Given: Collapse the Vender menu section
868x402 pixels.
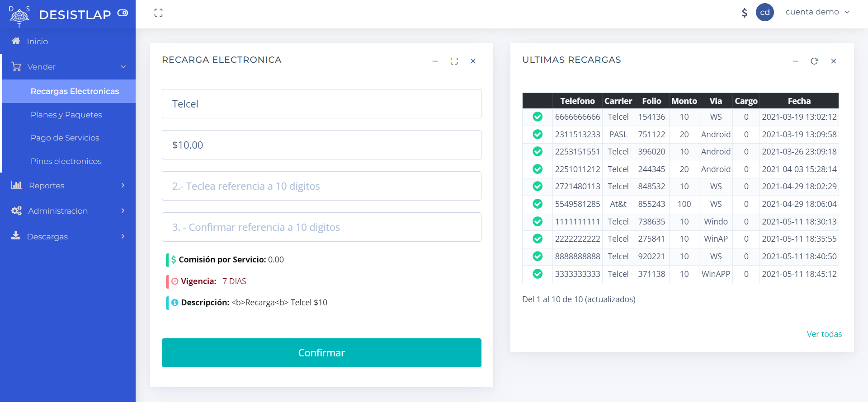Looking at the screenshot, I should pyautogui.click(x=68, y=67).
